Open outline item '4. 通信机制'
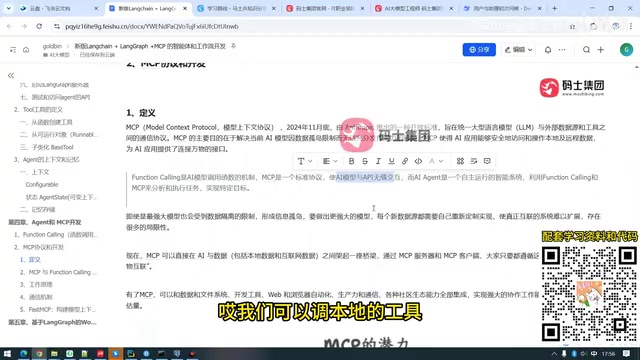 click(36, 297)
